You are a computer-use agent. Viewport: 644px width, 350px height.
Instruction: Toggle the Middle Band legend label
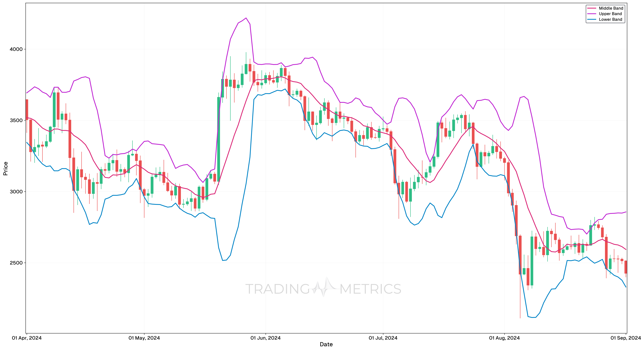(611, 8)
